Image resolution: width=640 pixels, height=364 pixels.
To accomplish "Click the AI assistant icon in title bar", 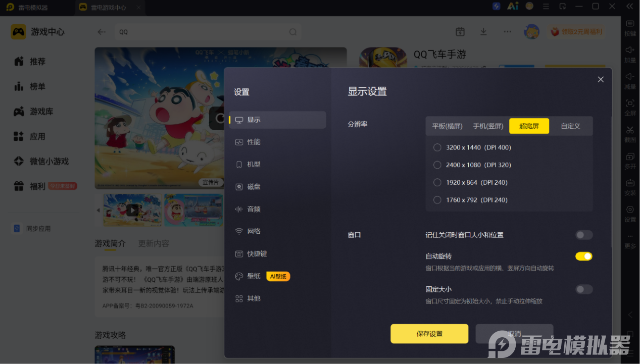I will point(513,6).
